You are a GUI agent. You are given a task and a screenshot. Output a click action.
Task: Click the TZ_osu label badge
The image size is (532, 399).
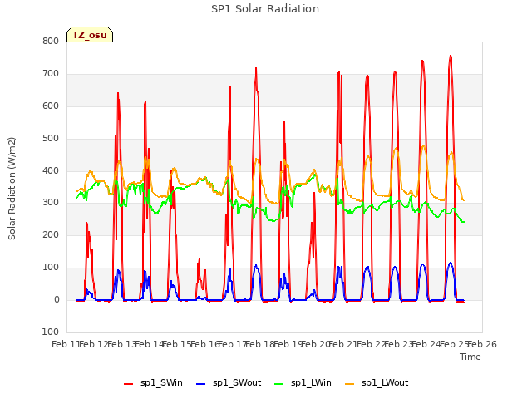90,35
